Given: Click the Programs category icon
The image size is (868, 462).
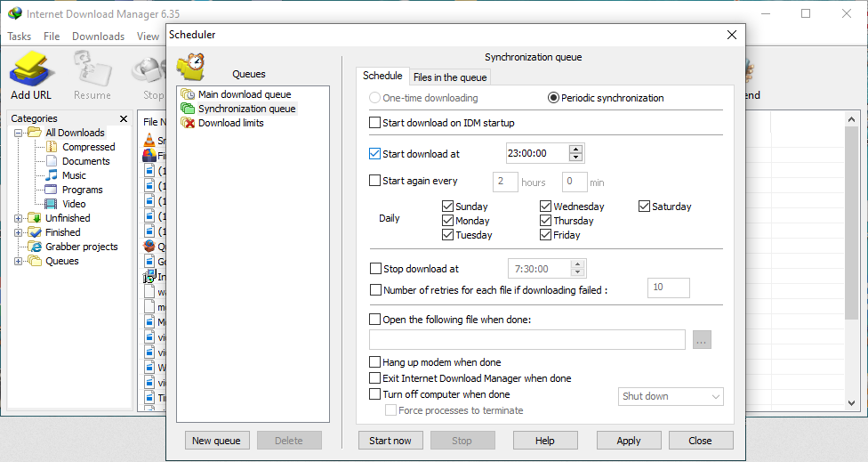Looking at the screenshot, I should click(52, 190).
